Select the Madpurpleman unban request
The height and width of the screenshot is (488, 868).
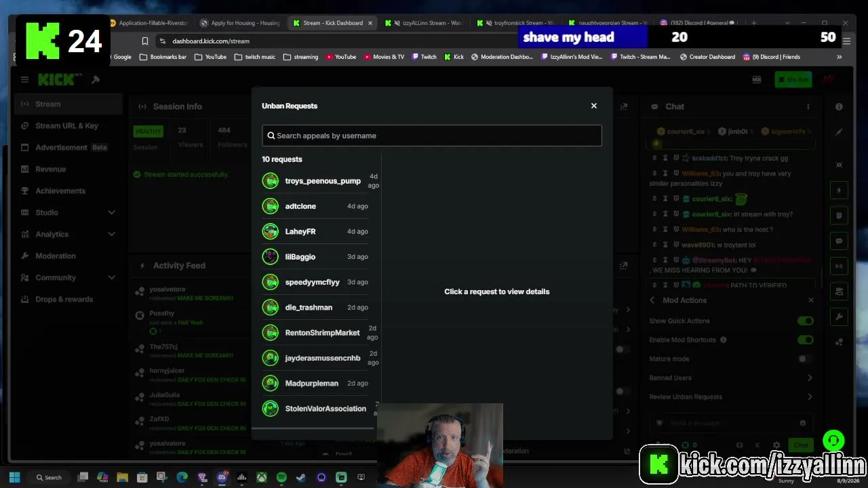316,383
